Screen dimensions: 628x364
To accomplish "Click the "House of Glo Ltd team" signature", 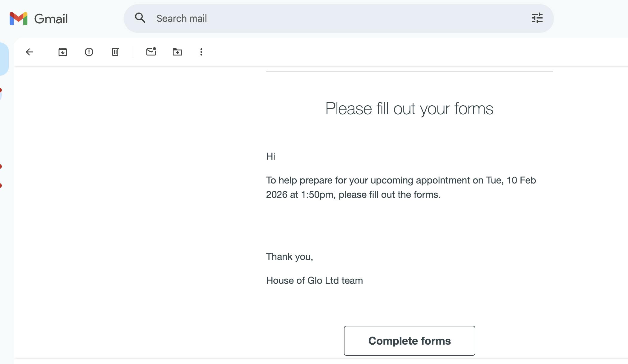I will [314, 280].
